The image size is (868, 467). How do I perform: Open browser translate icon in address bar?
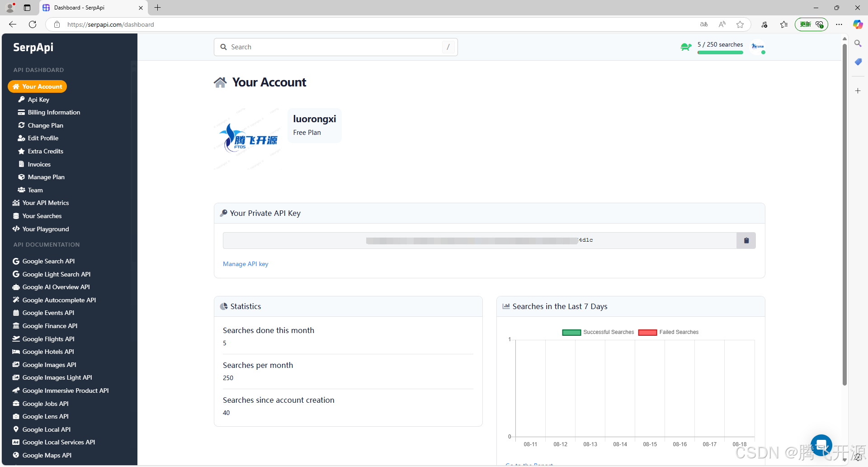tap(704, 24)
